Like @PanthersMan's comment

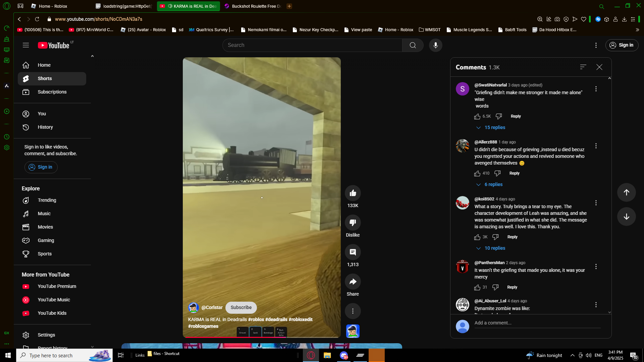(477, 287)
